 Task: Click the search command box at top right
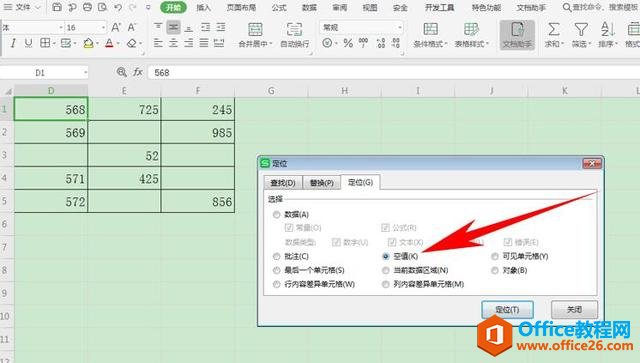pos(601,7)
